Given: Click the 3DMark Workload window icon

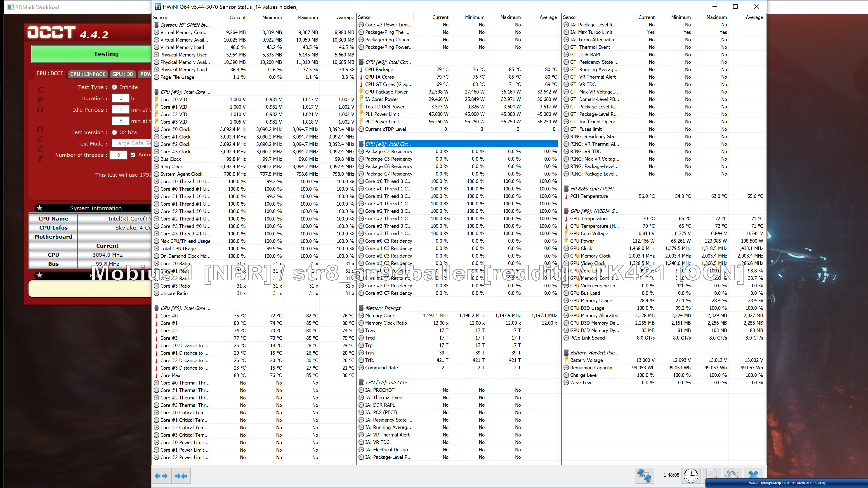Looking at the screenshot, I should (x=11, y=7).
